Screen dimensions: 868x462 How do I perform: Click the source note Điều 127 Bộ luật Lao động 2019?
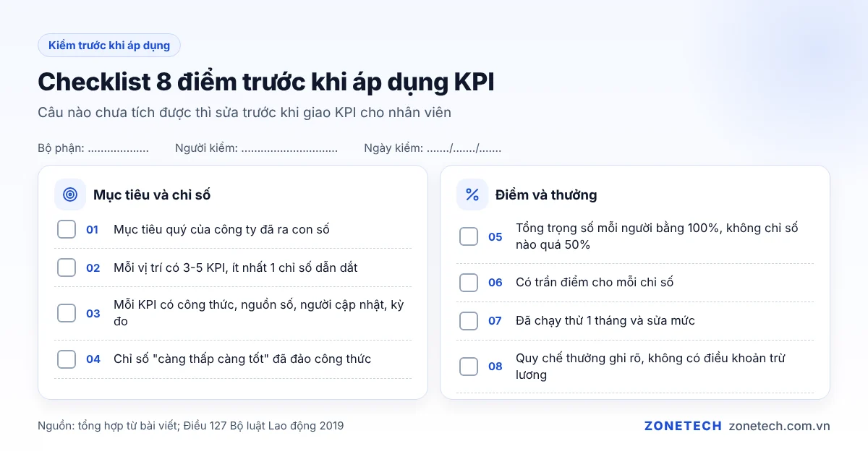263,426
